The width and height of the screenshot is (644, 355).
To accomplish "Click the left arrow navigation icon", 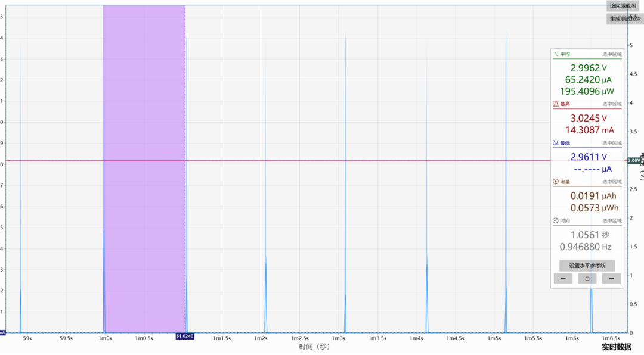I will point(563,278).
